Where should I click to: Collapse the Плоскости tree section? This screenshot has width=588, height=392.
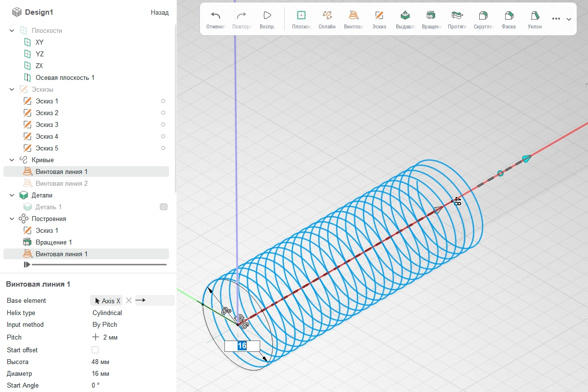(x=12, y=30)
